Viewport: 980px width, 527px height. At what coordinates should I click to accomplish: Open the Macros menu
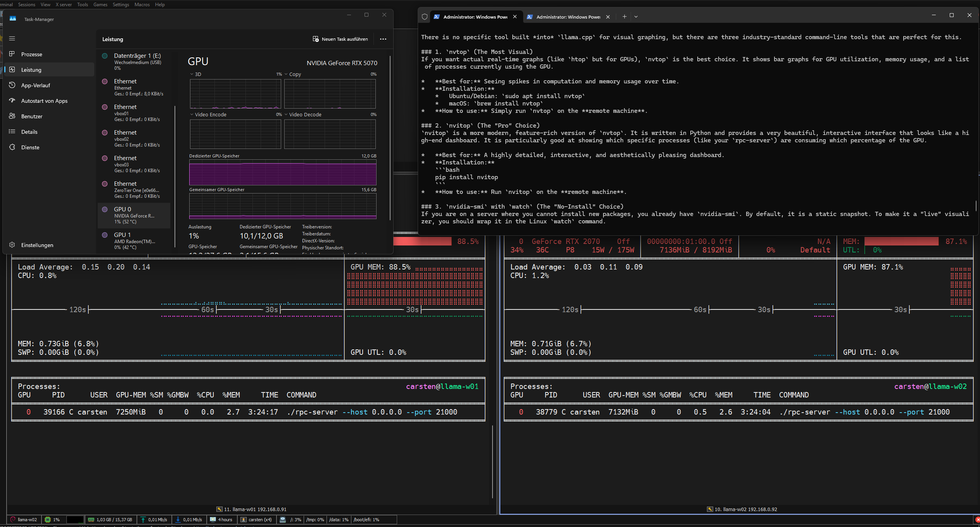pyautogui.click(x=142, y=5)
